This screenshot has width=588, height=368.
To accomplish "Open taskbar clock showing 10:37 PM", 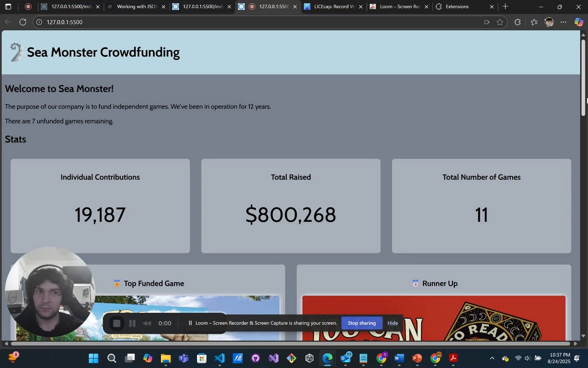I will click(560, 358).
